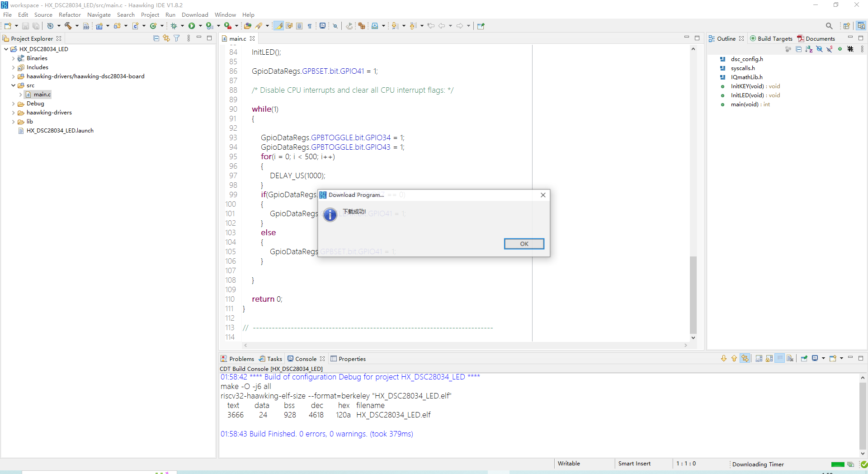The width and height of the screenshot is (868, 474).
Task: Click the Save All toolbar icon
Action: (x=36, y=26)
